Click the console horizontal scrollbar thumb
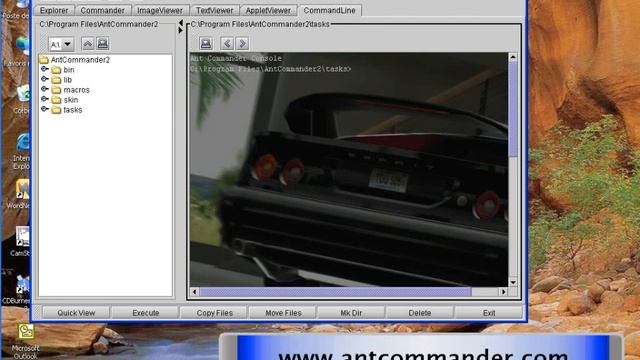Image resolution: width=640 pixels, height=360 pixels. (x=335, y=292)
